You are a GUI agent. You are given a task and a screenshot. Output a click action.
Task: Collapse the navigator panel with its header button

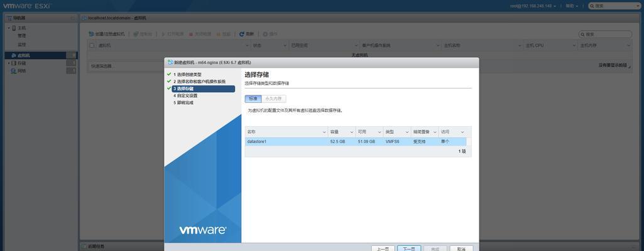coord(73,18)
